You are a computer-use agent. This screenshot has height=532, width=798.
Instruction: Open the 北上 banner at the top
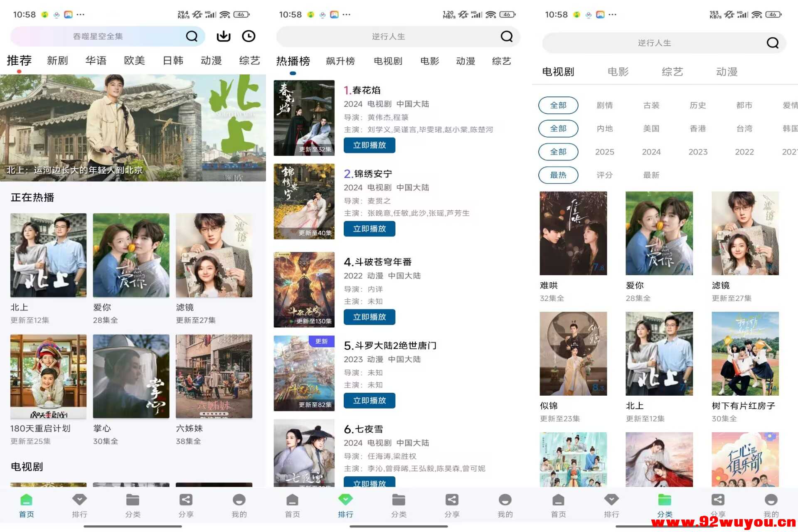133,127
